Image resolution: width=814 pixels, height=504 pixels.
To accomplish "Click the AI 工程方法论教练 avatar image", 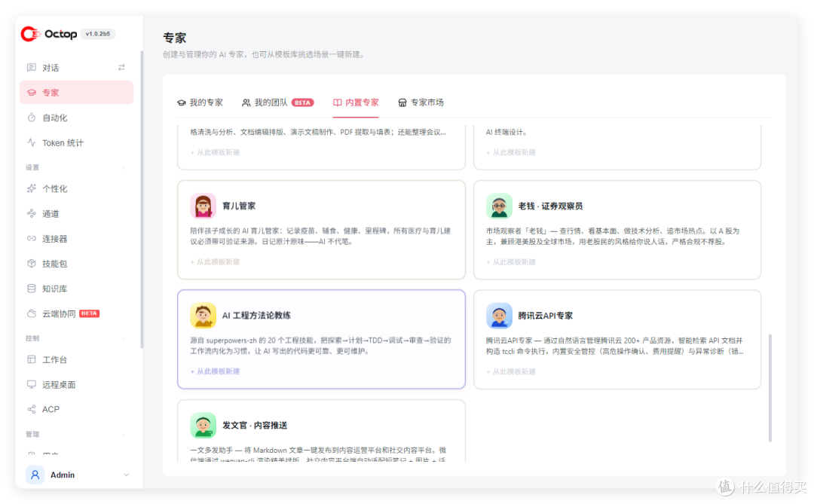I will coord(203,316).
